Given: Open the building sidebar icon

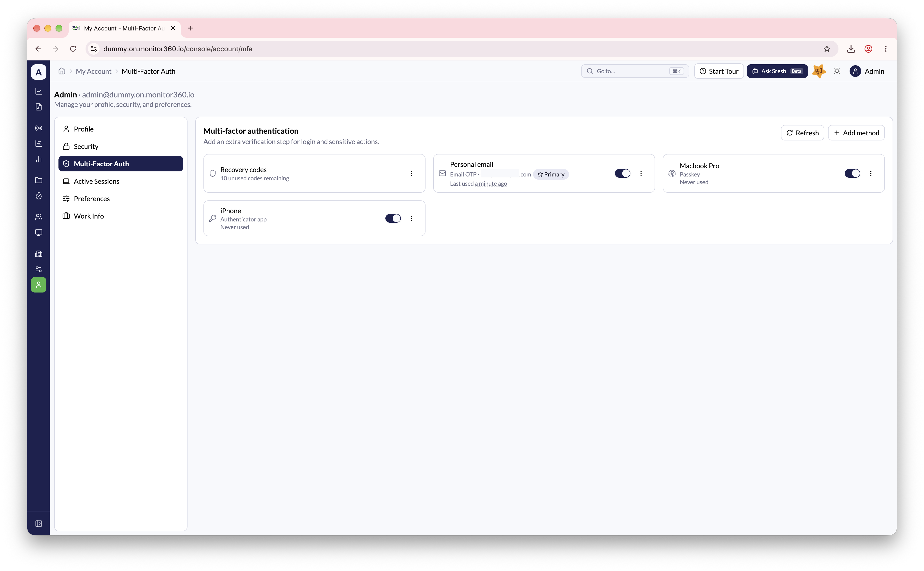Looking at the screenshot, I should 38,254.
